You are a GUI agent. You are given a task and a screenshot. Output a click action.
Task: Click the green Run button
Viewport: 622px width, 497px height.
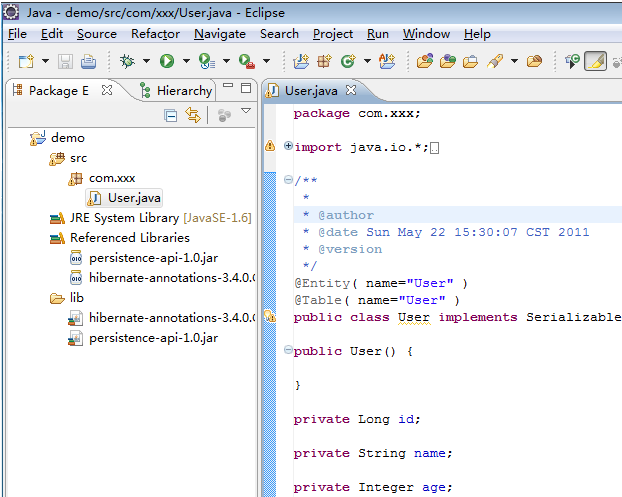click(166, 62)
